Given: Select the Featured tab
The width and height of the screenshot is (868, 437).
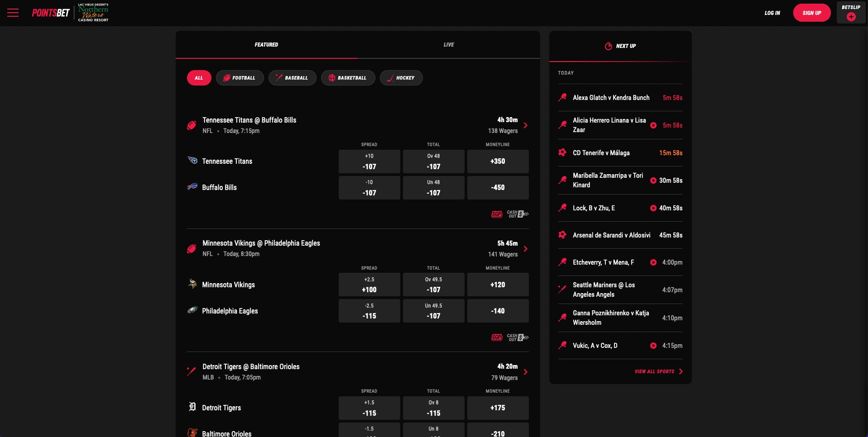Looking at the screenshot, I should [x=266, y=44].
